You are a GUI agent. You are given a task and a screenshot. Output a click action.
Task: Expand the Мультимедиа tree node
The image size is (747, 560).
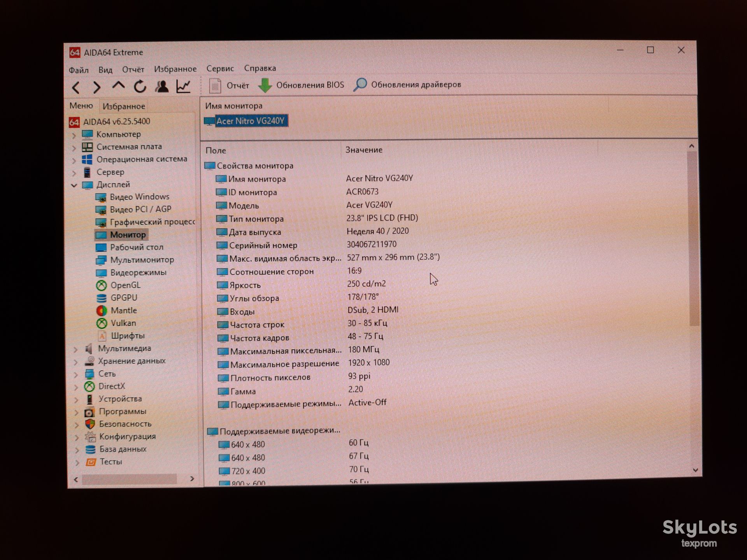tap(75, 350)
